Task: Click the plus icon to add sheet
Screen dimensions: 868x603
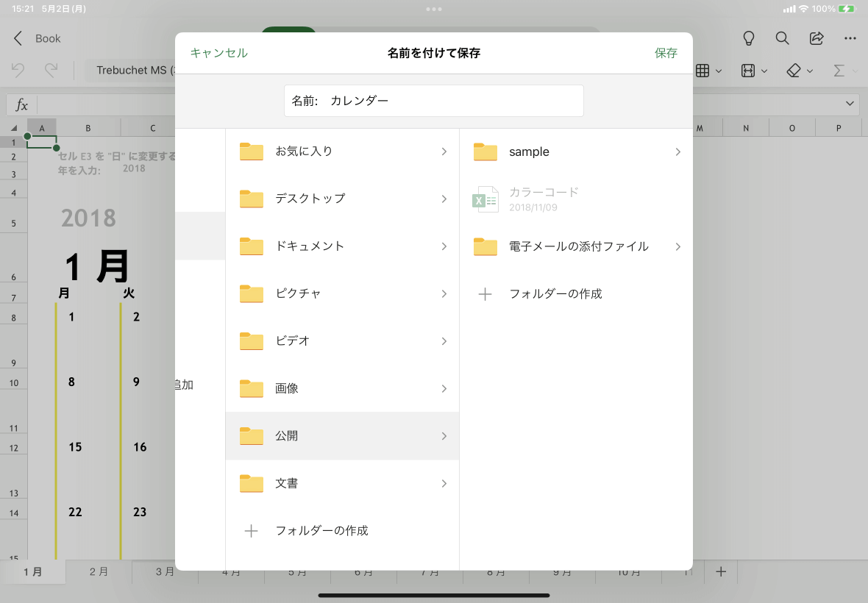Action: 722,571
